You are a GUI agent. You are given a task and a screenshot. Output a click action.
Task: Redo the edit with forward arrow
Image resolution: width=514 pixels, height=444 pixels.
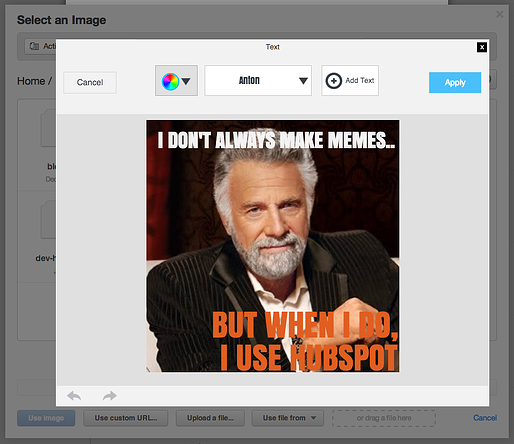coord(110,396)
